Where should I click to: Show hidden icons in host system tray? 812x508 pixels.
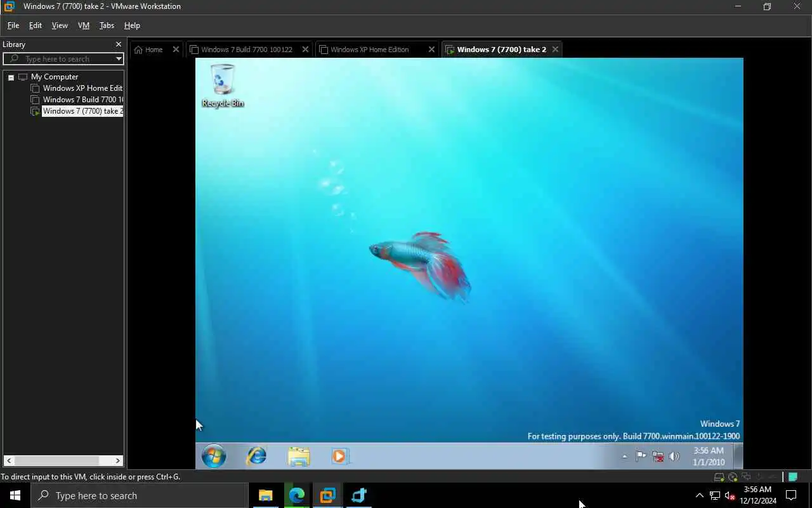[699, 495]
